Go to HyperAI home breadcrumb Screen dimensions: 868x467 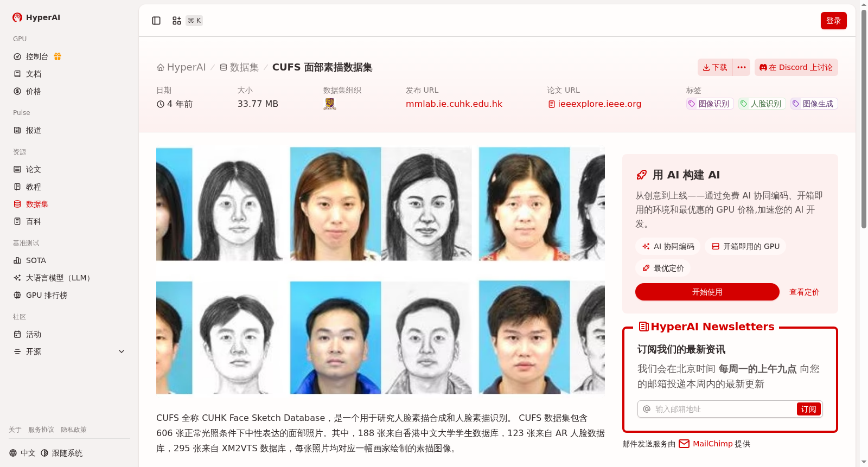click(x=181, y=67)
